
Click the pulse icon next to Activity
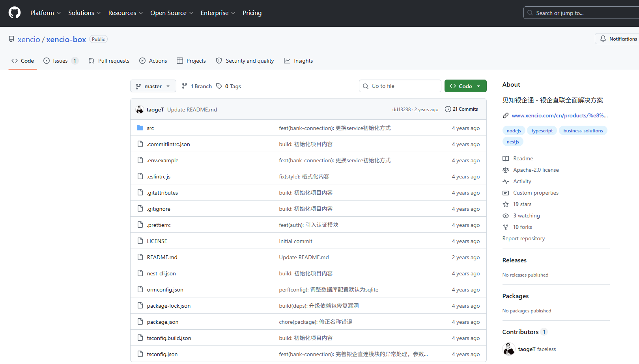coord(506,181)
